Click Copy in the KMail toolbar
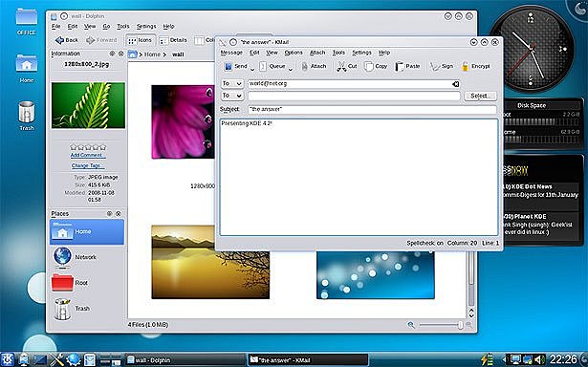 click(376, 66)
